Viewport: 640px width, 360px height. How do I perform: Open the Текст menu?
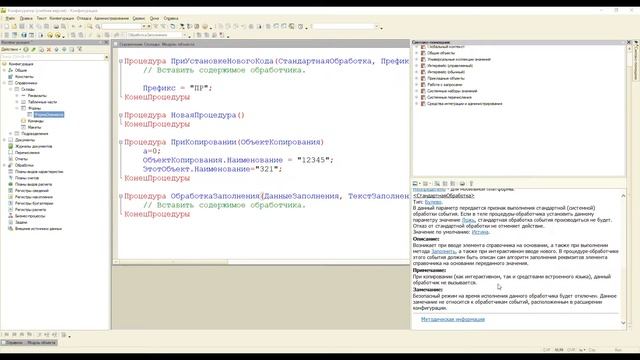coord(41,18)
